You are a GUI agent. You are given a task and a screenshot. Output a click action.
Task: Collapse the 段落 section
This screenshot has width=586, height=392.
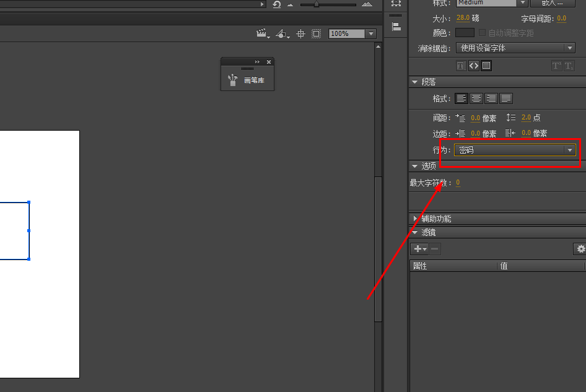pos(414,82)
